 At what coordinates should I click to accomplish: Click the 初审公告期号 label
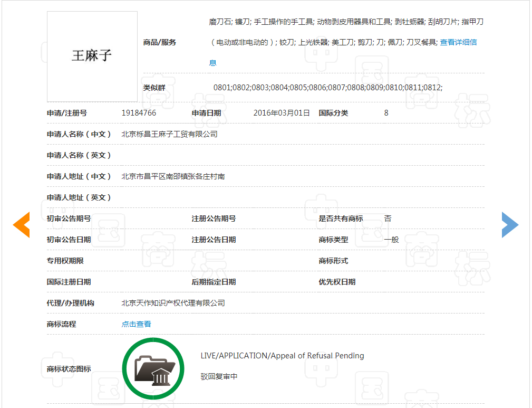tap(69, 219)
